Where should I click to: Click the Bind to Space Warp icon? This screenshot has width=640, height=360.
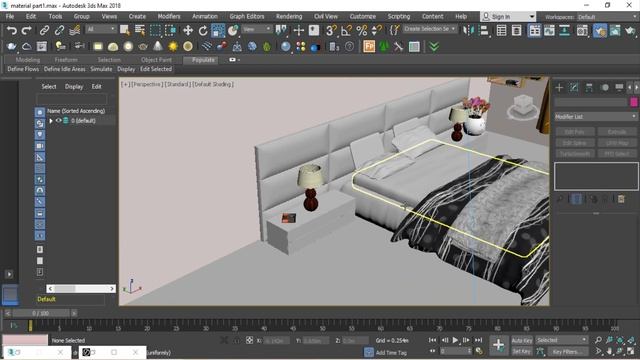click(74, 30)
